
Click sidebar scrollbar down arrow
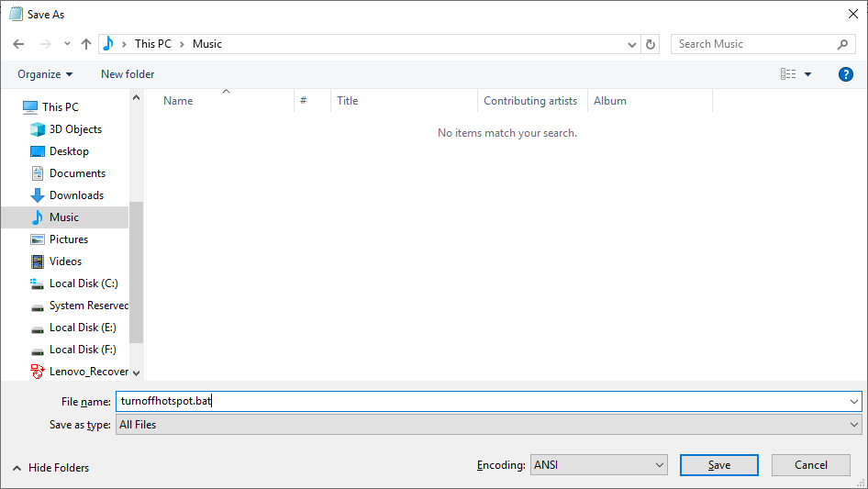(x=136, y=372)
